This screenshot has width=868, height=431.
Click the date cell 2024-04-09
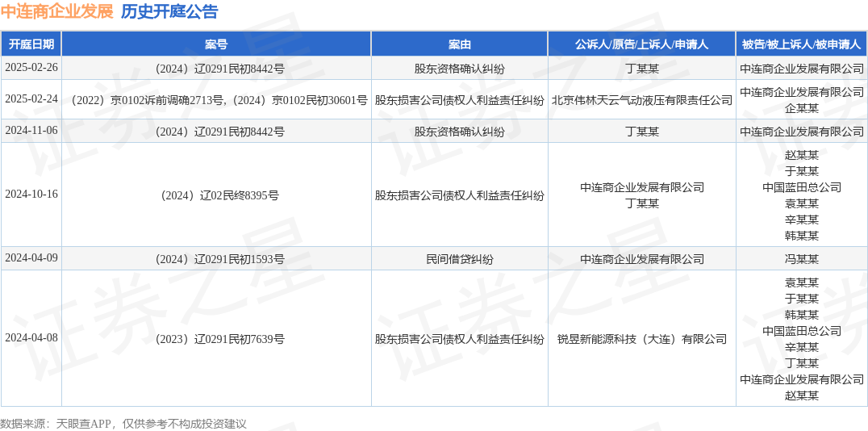tap(31, 258)
